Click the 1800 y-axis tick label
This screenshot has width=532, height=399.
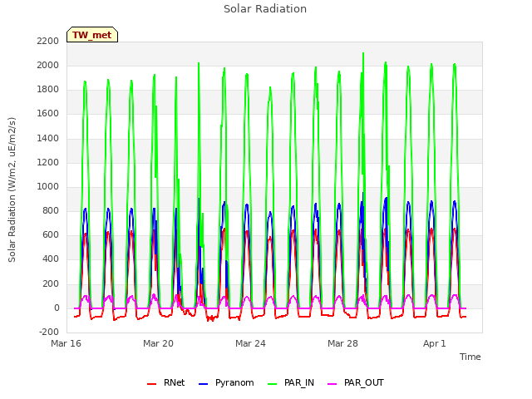pyautogui.click(x=48, y=89)
